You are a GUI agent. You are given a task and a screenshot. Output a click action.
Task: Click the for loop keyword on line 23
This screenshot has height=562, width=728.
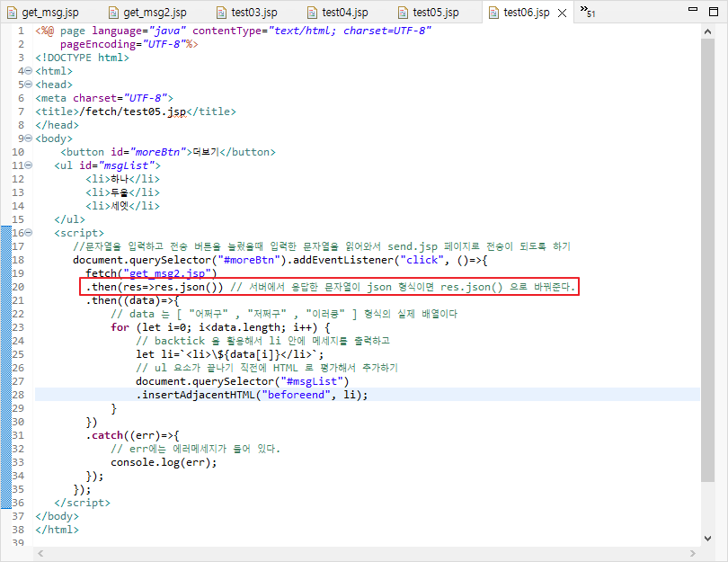pos(120,327)
